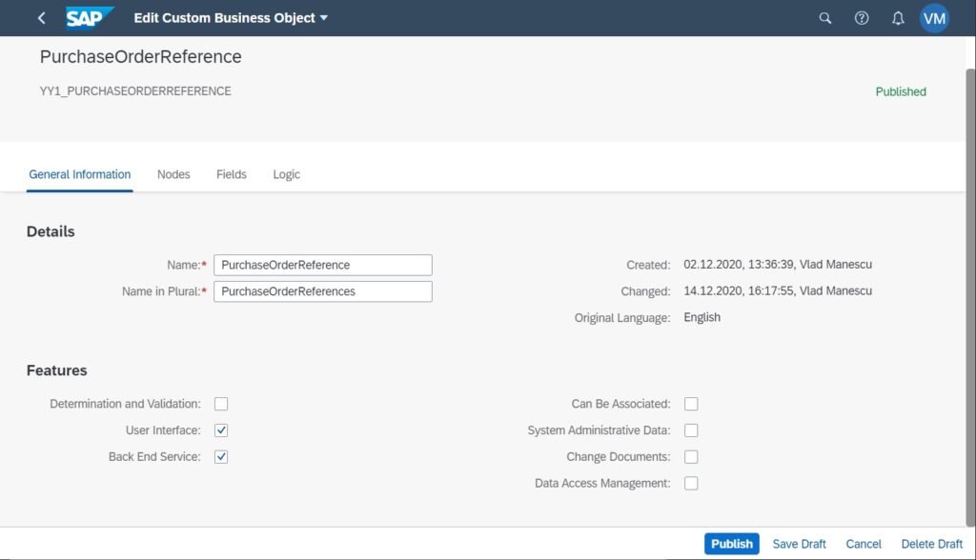Enable System Administrative Data option

coord(691,430)
